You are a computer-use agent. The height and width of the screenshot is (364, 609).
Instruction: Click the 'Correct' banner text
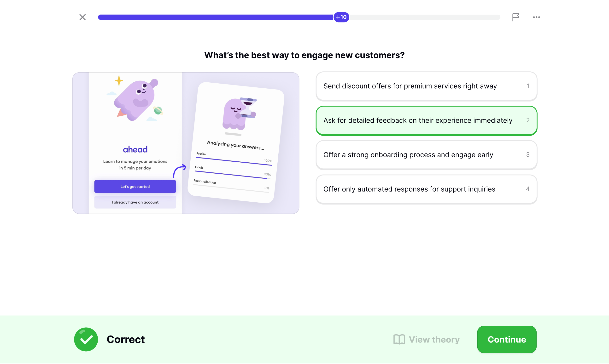pos(125,339)
